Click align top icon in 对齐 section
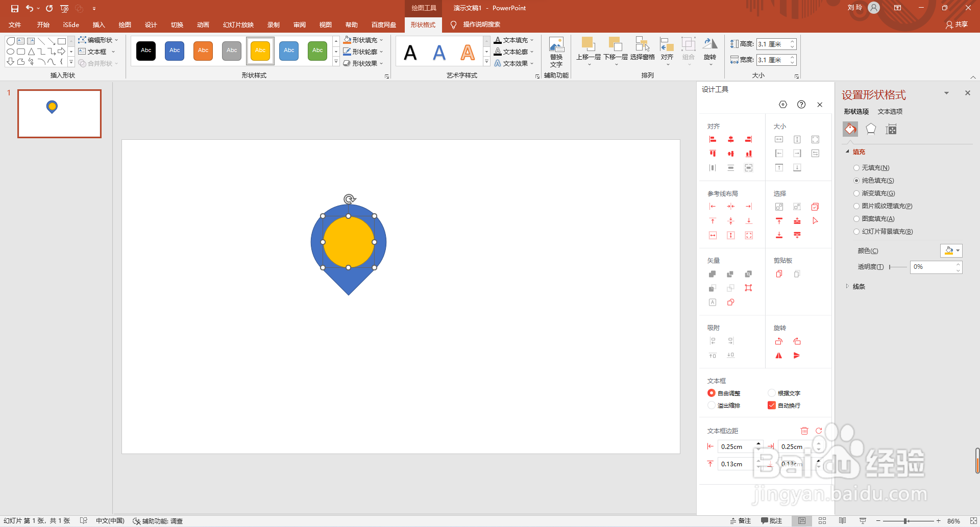 [713, 154]
